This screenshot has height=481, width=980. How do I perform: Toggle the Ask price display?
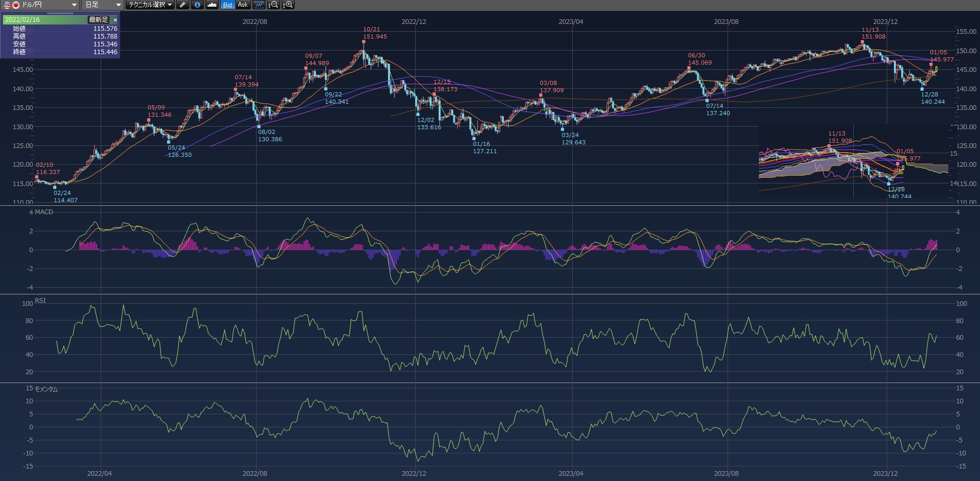coord(243,5)
